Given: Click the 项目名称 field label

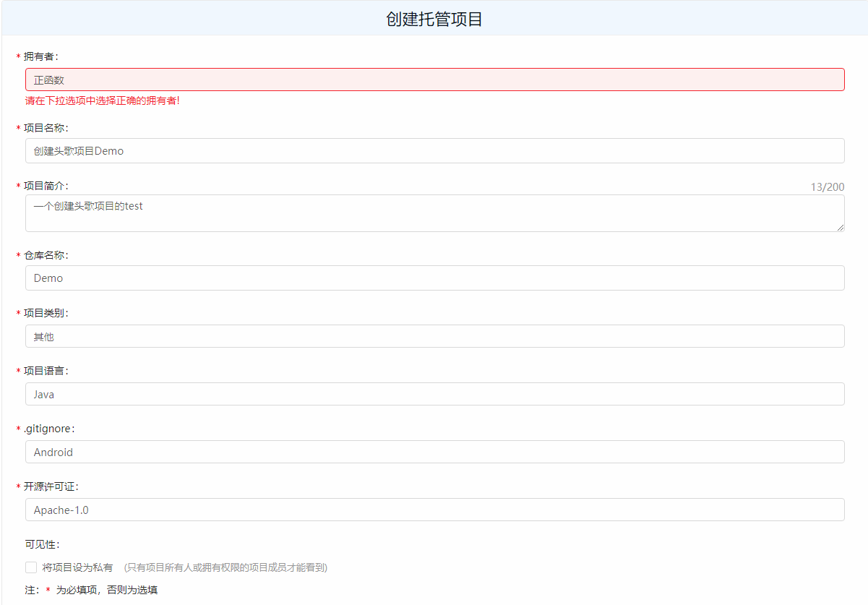Looking at the screenshot, I should pos(46,128).
